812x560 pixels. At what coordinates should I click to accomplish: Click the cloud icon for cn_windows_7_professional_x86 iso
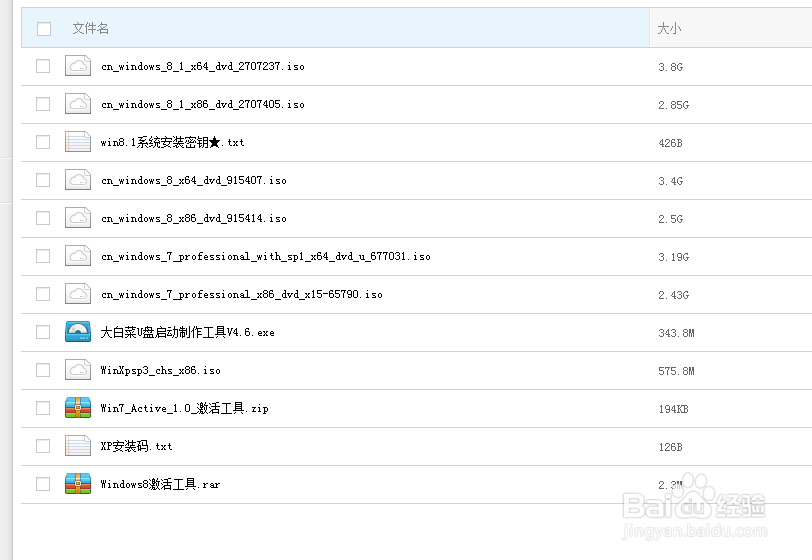[78, 294]
